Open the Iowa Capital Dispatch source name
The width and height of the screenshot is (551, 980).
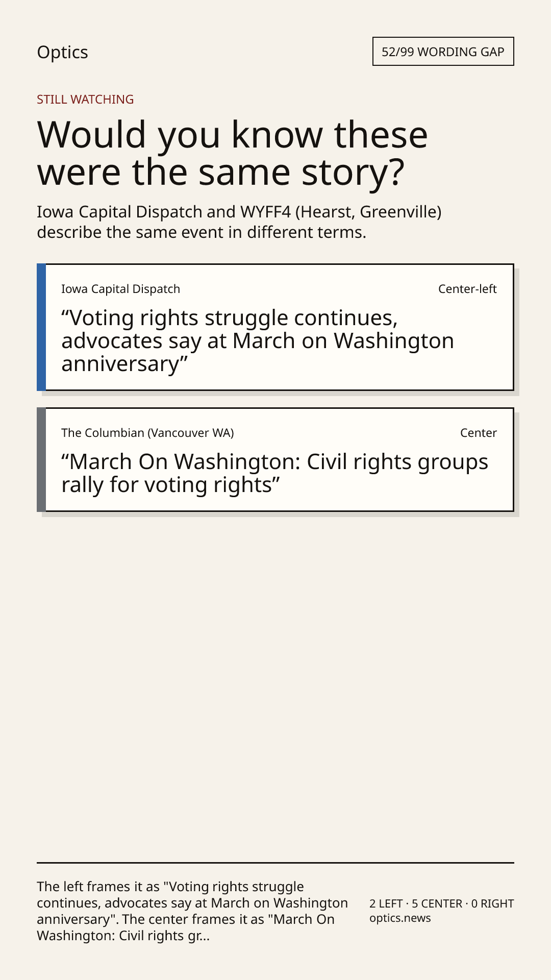coord(120,289)
